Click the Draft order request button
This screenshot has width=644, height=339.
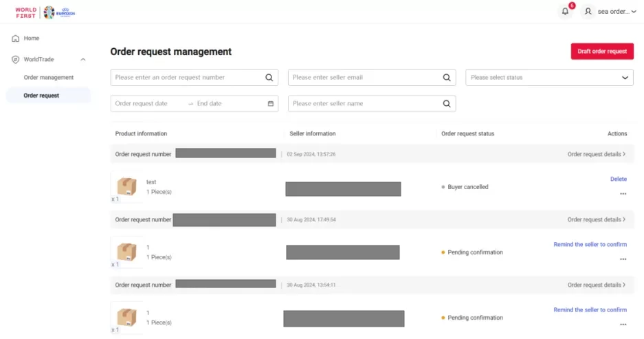[601, 52]
